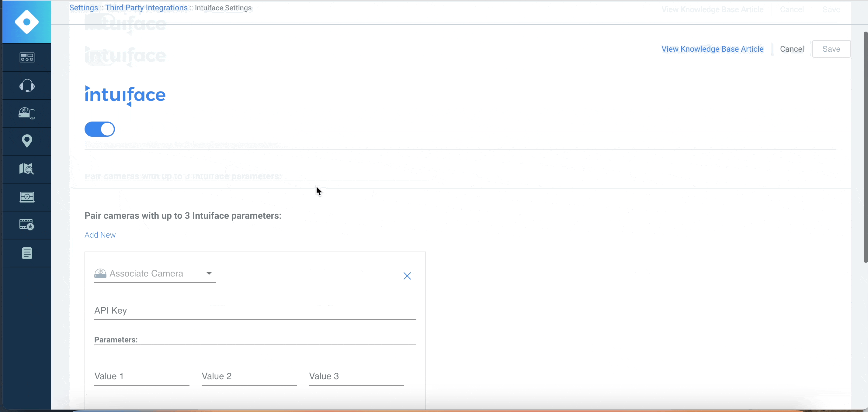Remove the camera pairing with X icon
The width and height of the screenshot is (868, 412).
click(x=407, y=276)
